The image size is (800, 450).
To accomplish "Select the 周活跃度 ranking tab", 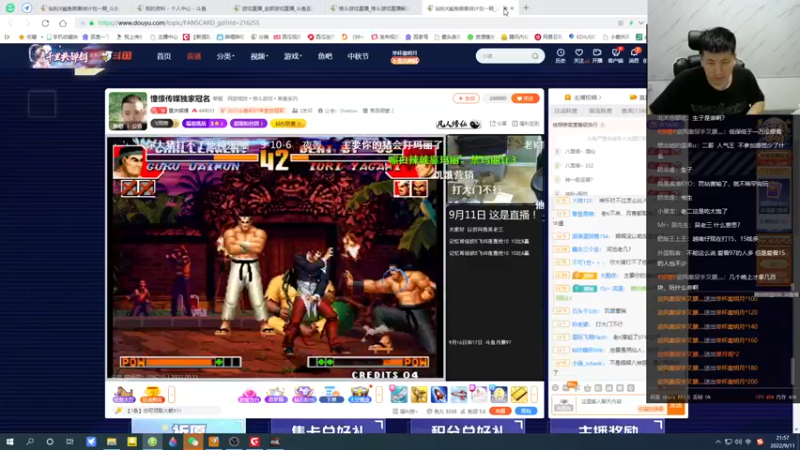I will point(599,111).
